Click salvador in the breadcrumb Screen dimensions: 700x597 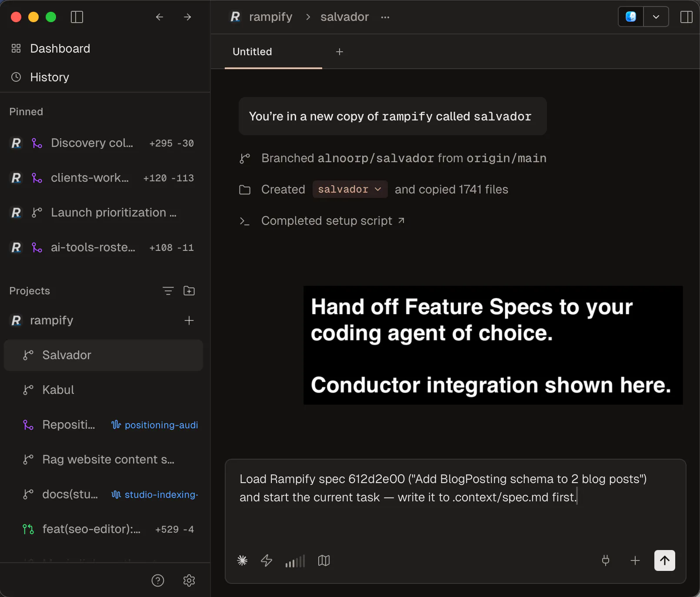point(344,17)
